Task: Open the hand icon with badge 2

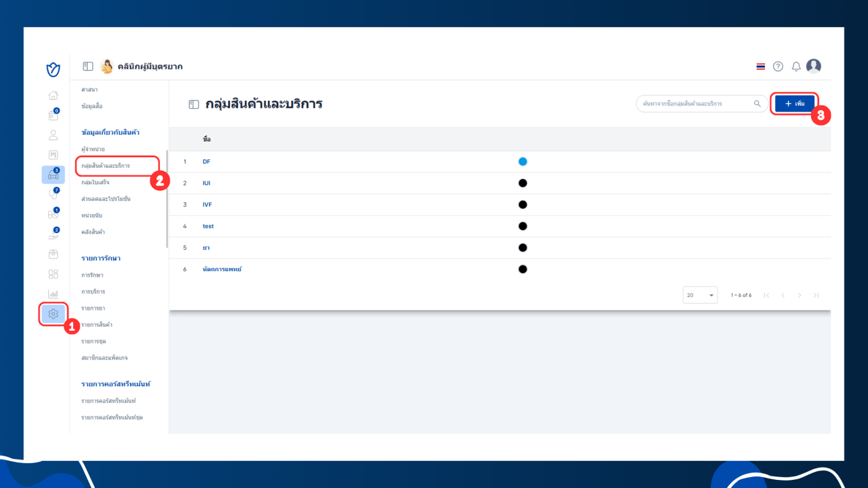Action: [x=53, y=234]
